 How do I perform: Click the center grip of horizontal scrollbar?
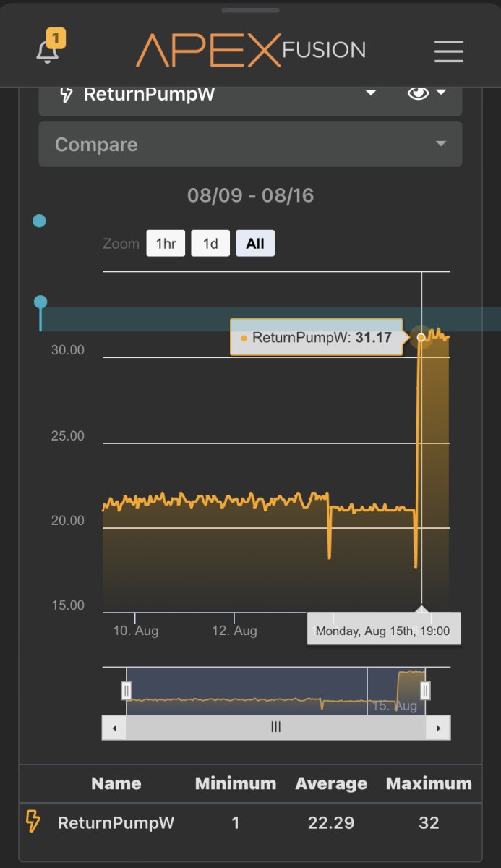coord(275,728)
